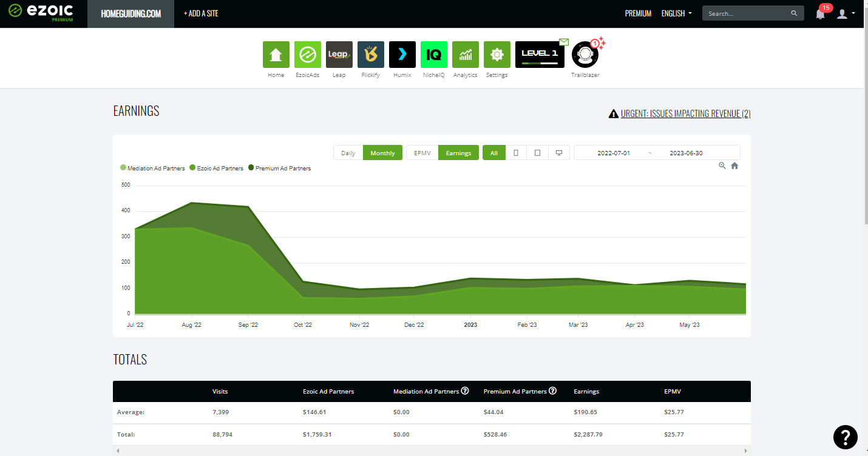Open the EzoicAds app icon

(308, 55)
